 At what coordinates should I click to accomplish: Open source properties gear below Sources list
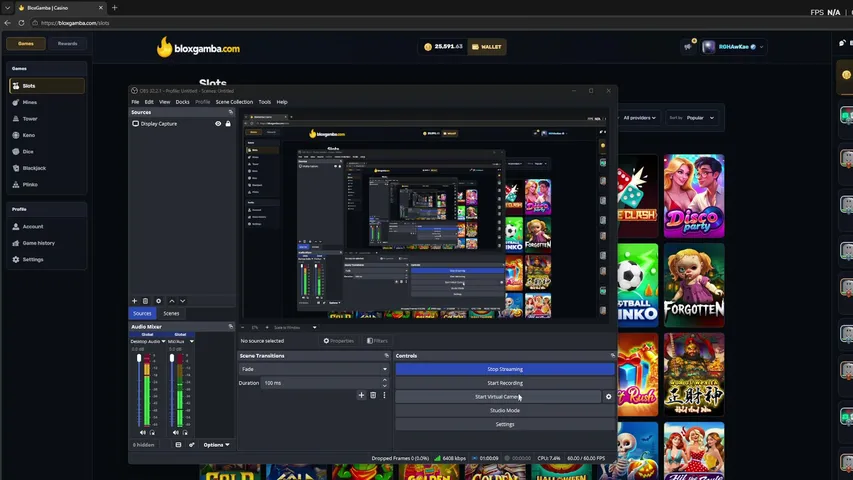click(x=158, y=301)
